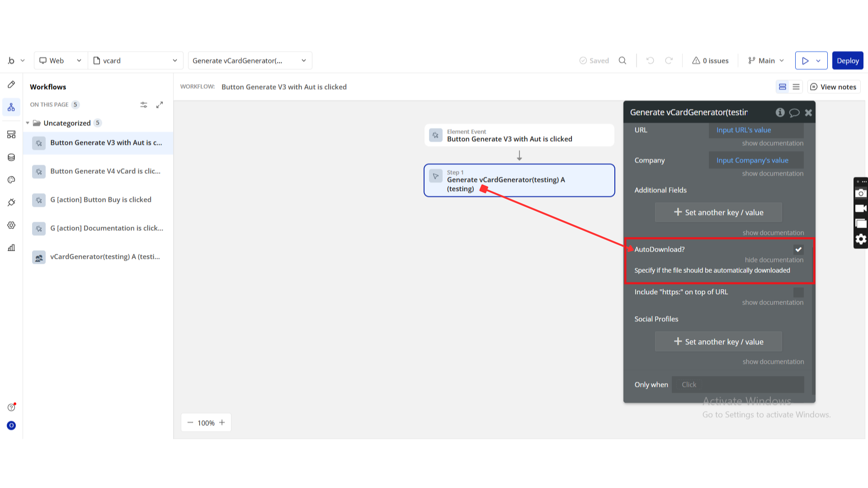
Task: Click Set another key / value under Additional Fields
Action: point(718,212)
